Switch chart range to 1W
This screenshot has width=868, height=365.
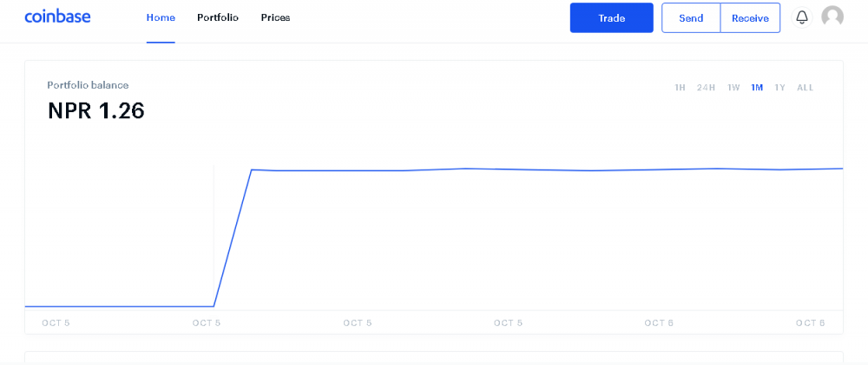coord(733,88)
